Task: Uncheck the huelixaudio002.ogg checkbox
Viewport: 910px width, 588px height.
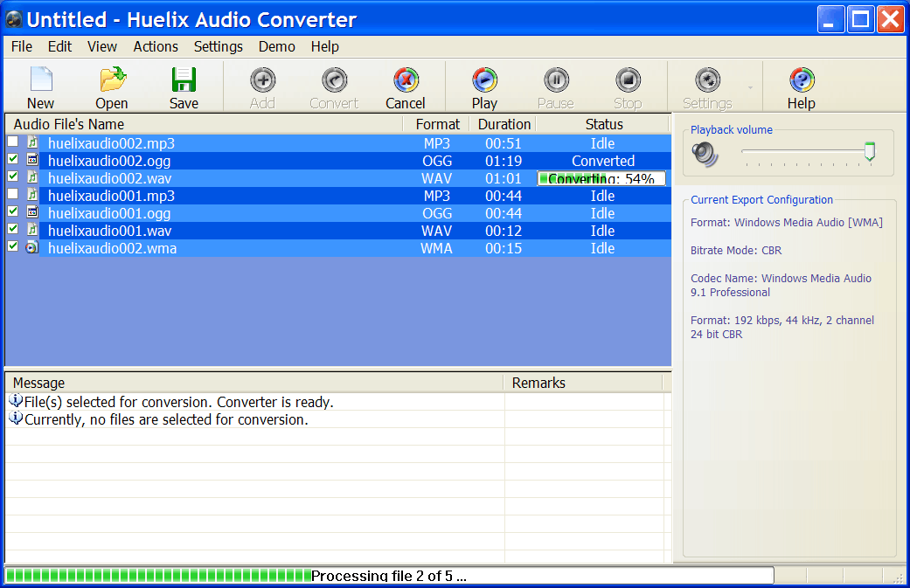Action: pos(12,159)
